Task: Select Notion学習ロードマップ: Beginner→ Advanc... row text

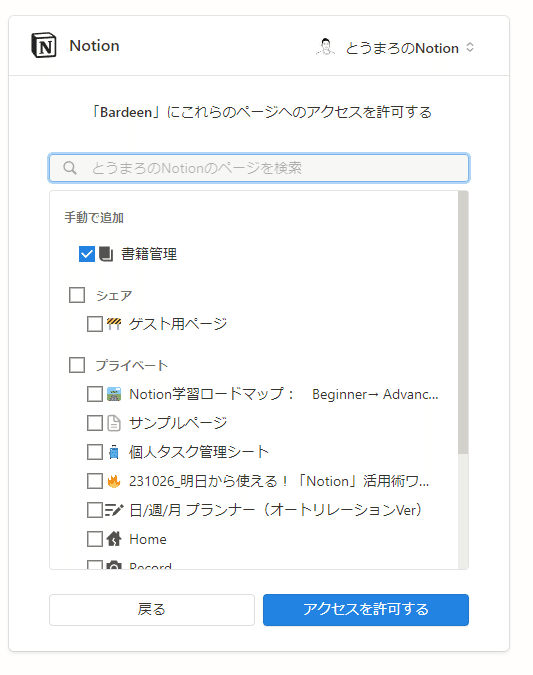Action: click(284, 394)
